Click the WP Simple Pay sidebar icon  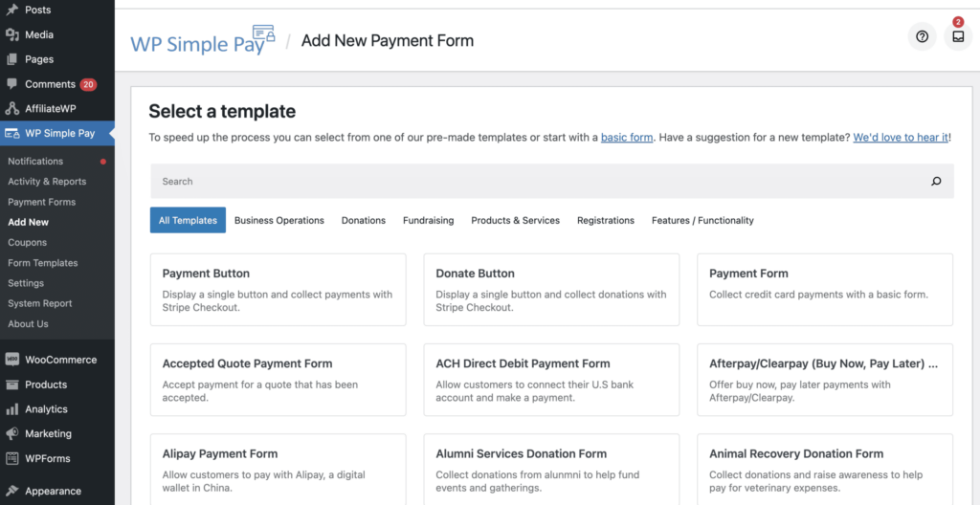(11, 133)
